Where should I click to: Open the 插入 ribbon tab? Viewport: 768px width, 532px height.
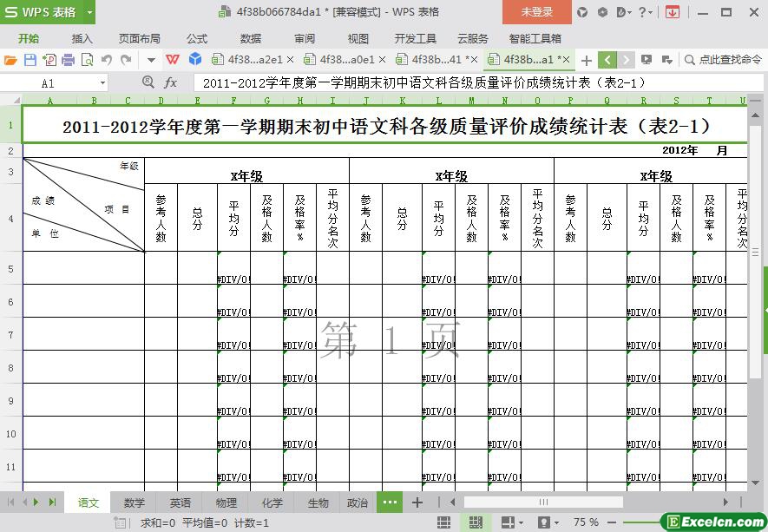click(82, 38)
